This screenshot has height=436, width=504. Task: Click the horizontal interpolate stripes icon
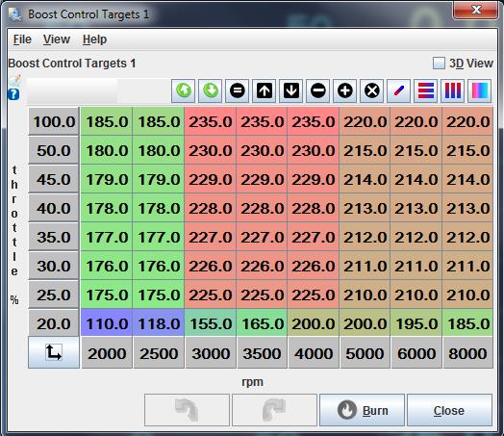(x=426, y=91)
